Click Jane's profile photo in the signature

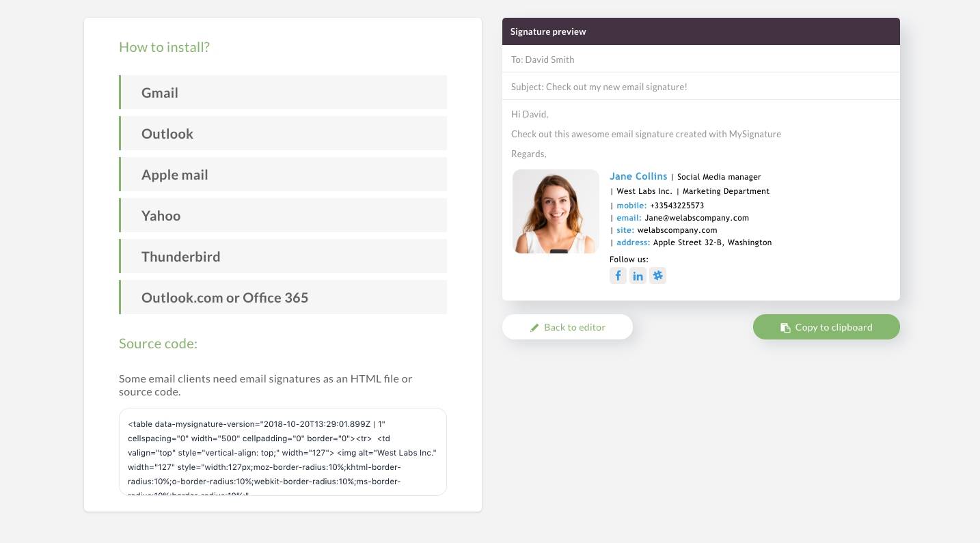pos(556,211)
